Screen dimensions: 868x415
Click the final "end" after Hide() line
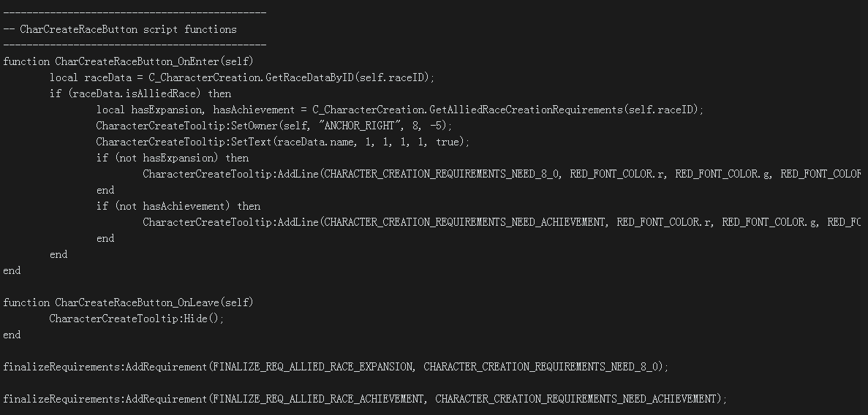pyautogui.click(x=12, y=335)
